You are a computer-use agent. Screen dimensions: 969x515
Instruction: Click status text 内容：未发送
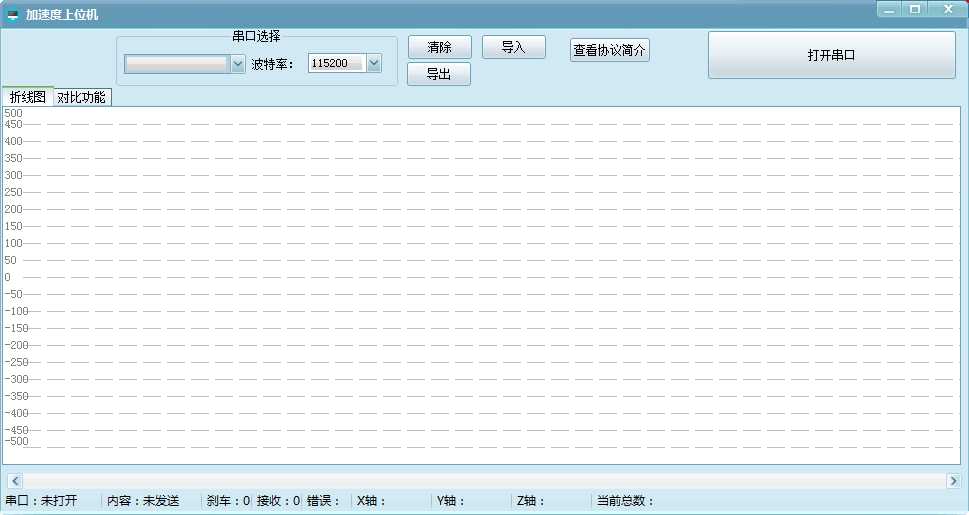coord(143,501)
